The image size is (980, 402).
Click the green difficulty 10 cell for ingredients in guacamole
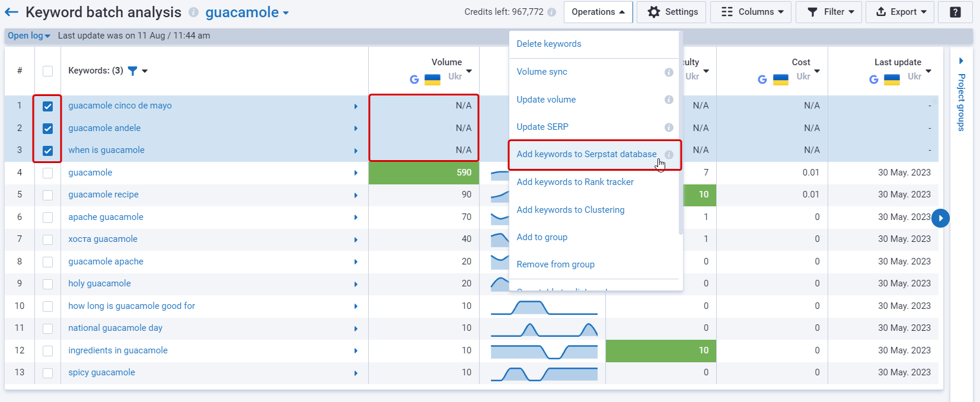click(x=661, y=350)
